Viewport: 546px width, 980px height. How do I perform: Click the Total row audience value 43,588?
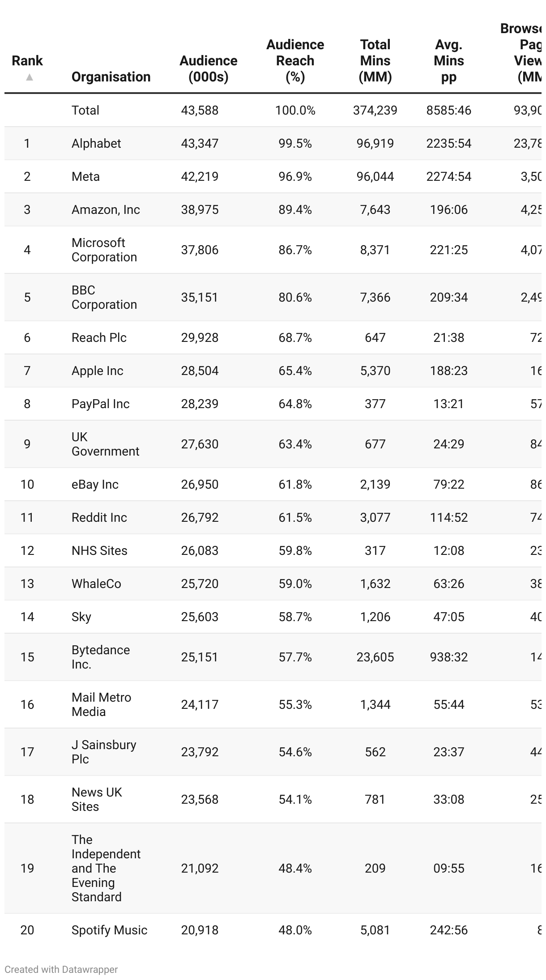(200, 110)
